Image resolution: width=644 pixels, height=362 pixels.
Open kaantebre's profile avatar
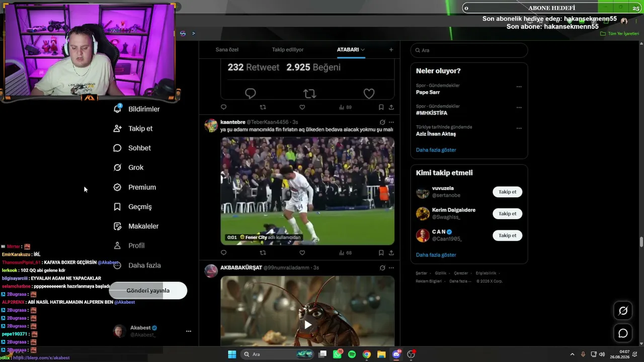tap(211, 125)
